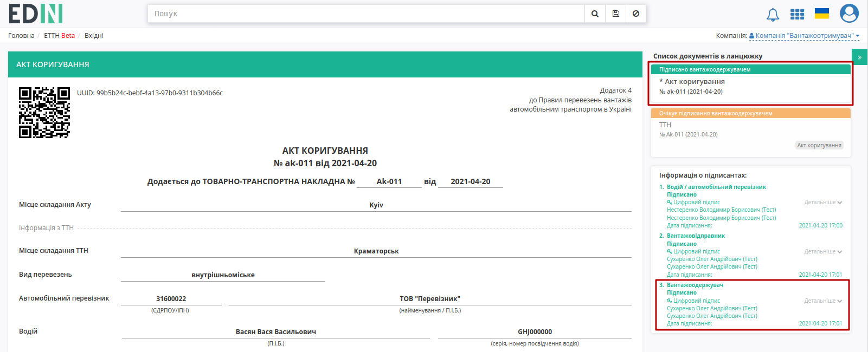This screenshot has height=352, width=868.
Task: Open the user profile avatar icon
Action: point(849,14)
